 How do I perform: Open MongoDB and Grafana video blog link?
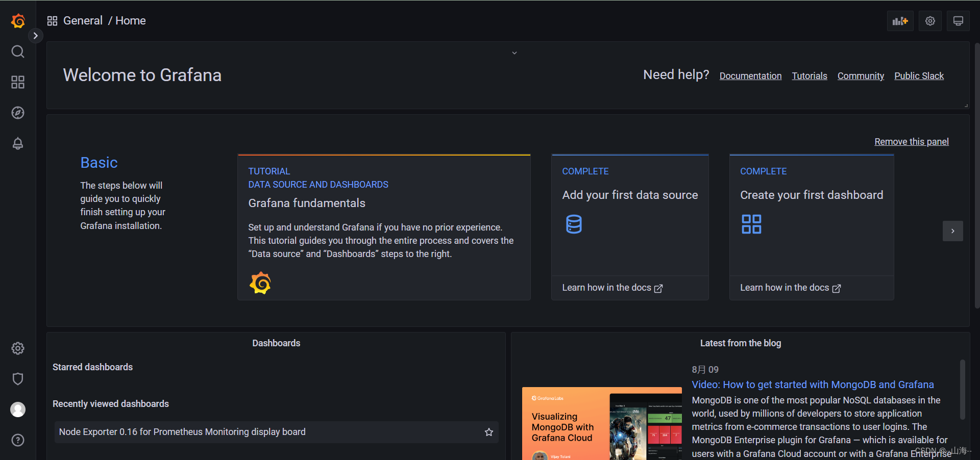tap(813, 385)
